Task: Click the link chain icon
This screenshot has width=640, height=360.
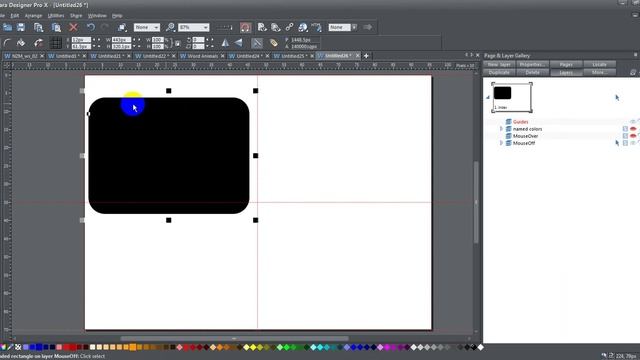Action: click(289, 27)
